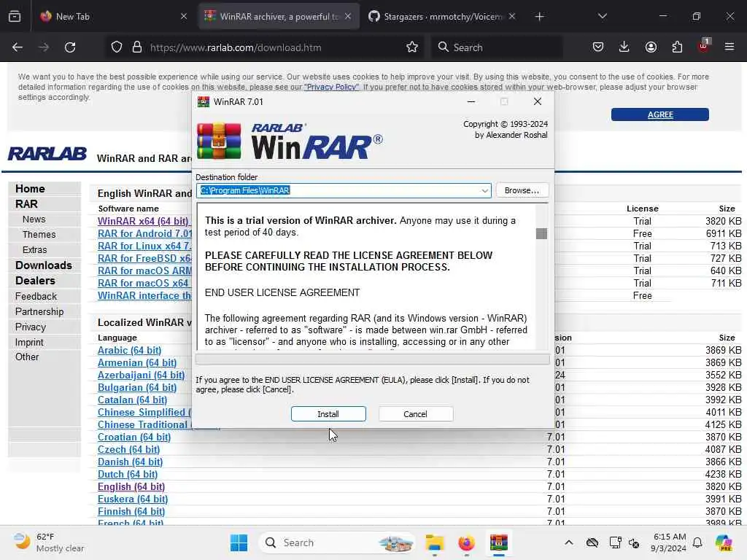The width and height of the screenshot is (747, 560).
Task: Switch to the New Tab tab
Action: pos(112,16)
